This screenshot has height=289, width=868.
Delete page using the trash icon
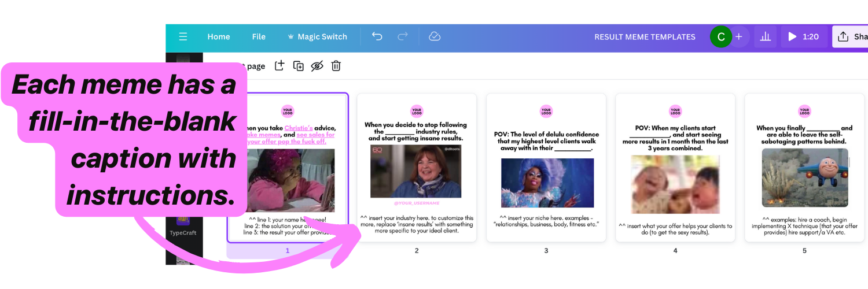pos(336,66)
